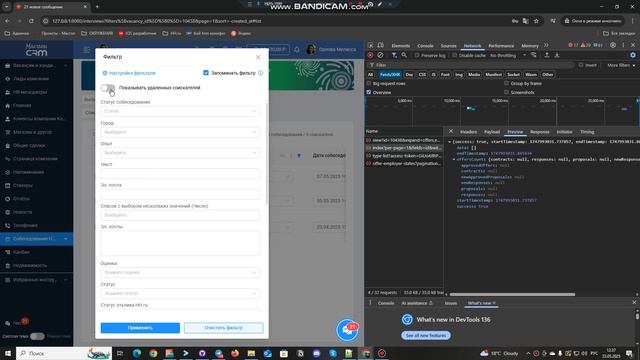
Task: Open 'Новости' in CRM sidebar
Action: tap(37, 212)
